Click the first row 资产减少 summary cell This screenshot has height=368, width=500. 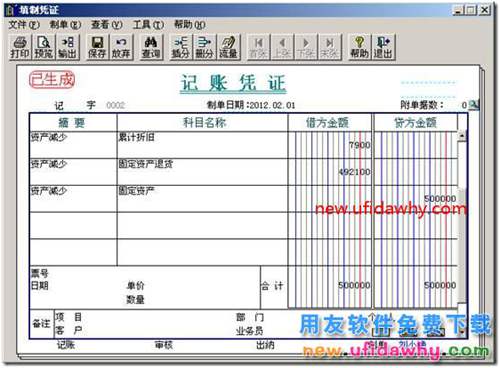(73, 145)
